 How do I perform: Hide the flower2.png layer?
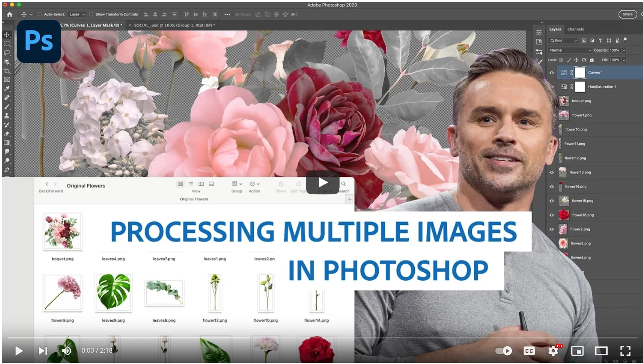point(552,229)
